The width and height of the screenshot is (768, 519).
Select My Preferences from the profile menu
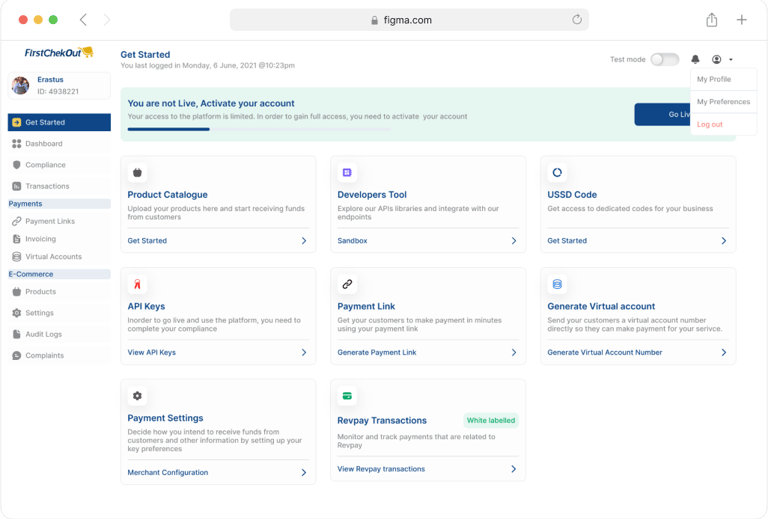click(723, 102)
